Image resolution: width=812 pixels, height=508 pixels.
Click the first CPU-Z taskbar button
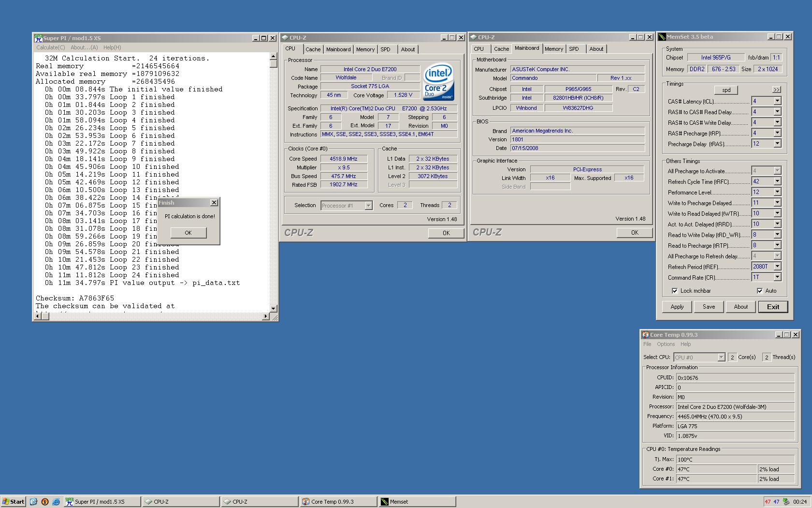coord(180,502)
